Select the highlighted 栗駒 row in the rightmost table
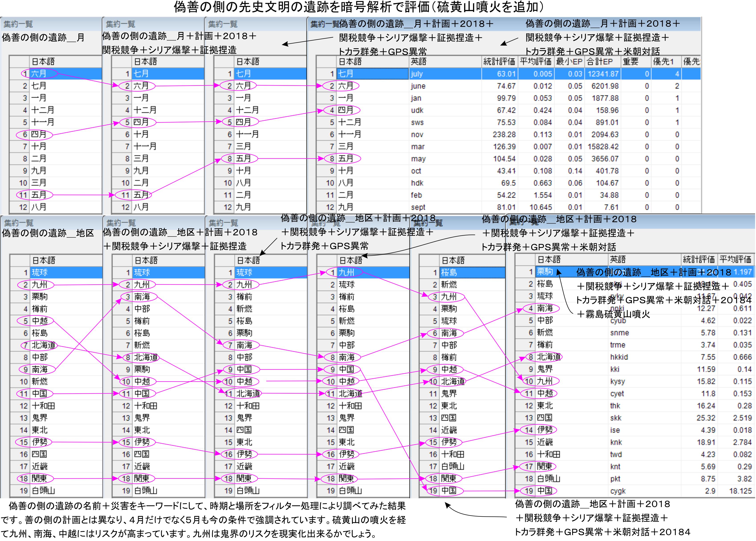The image size is (756, 541). pos(545,272)
